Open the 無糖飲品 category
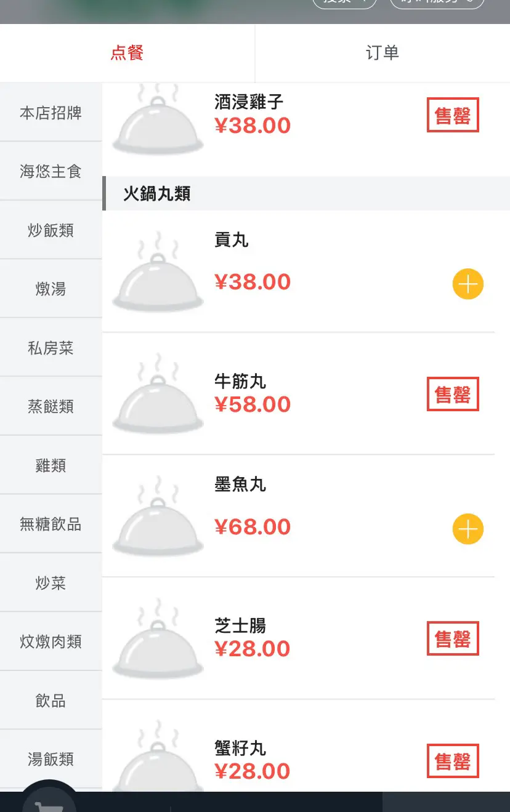The height and width of the screenshot is (812, 510). coord(51,524)
